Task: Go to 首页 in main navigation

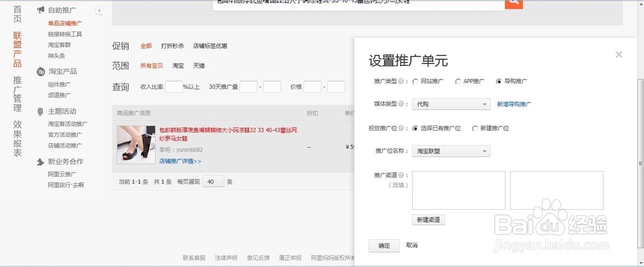Action: pos(17,14)
